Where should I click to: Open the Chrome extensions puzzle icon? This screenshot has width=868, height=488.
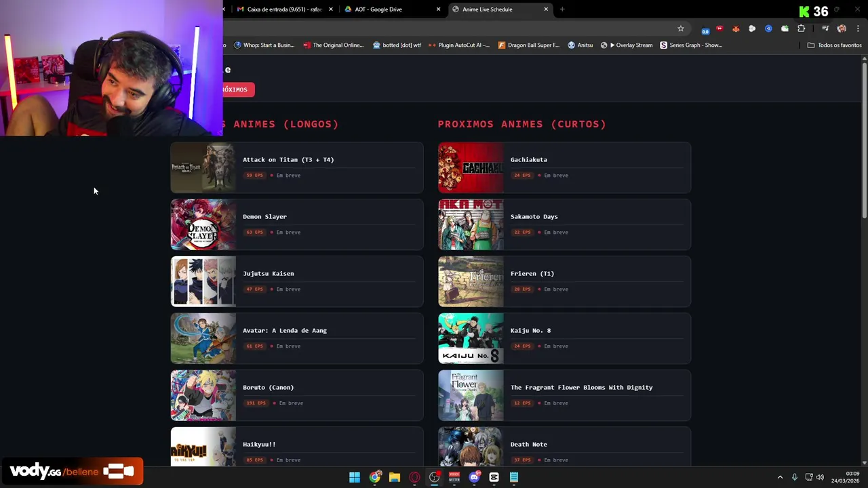click(801, 28)
